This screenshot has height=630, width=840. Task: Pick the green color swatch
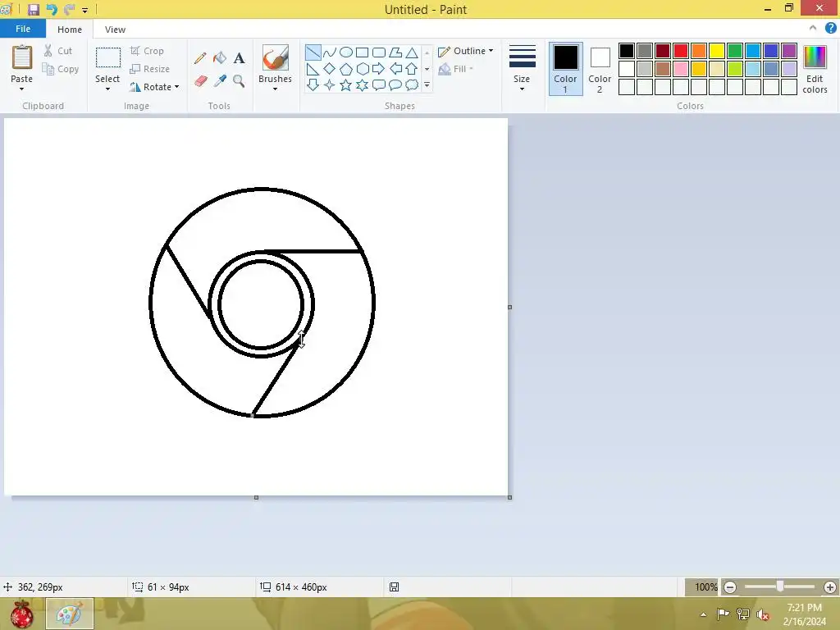click(x=735, y=51)
